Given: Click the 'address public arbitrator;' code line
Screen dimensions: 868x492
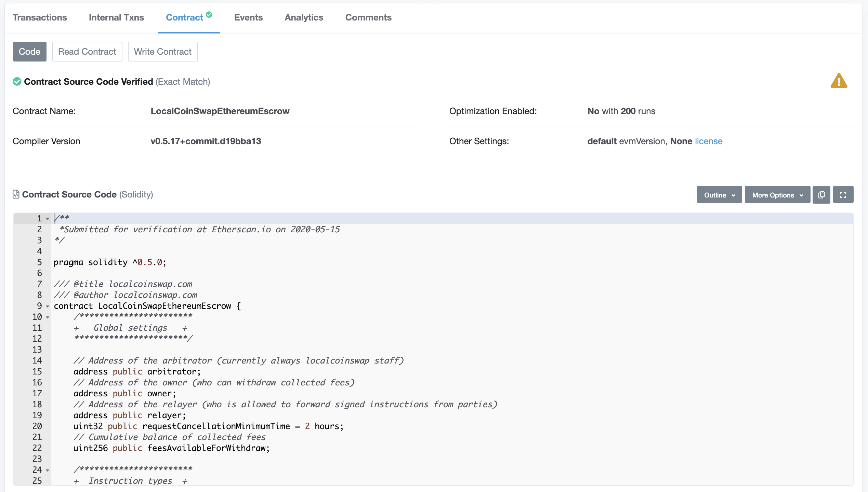Looking at the screenshot, I should (137, 372).
